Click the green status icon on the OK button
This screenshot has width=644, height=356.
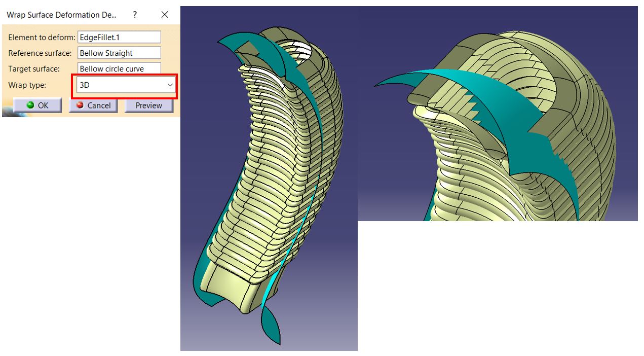(30, 105)
